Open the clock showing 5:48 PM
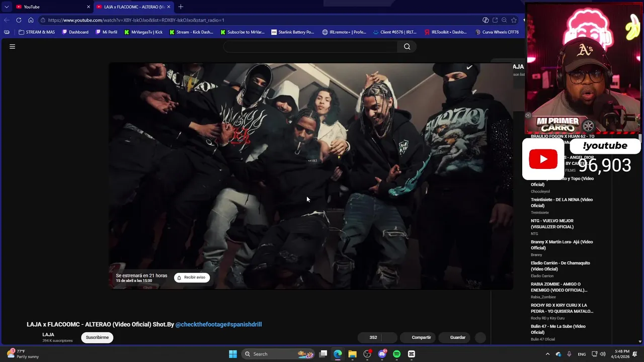The image size is (644, 362). [621, 354]
